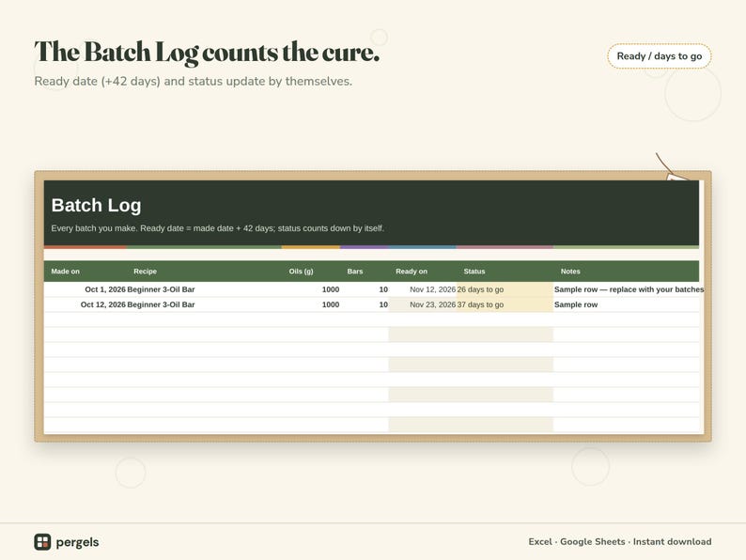Click the 'Excel · Google Sheets · Instant download' footer text

coord(620,541)
